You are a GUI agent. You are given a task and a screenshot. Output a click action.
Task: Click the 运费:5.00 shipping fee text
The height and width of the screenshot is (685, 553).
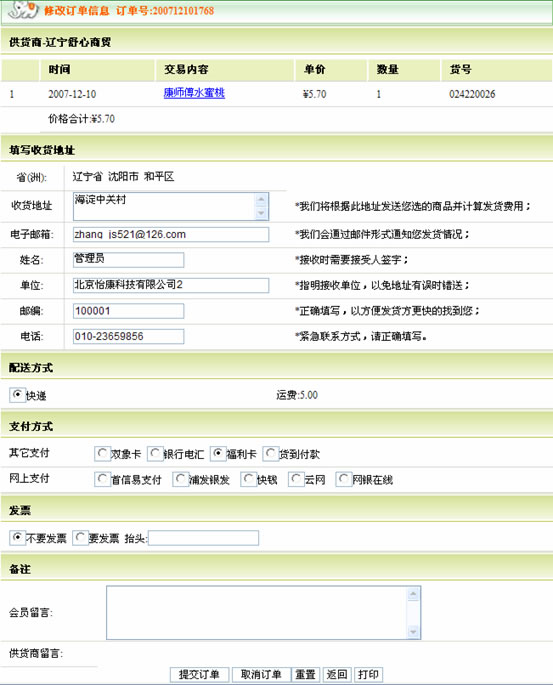(297, 395)
